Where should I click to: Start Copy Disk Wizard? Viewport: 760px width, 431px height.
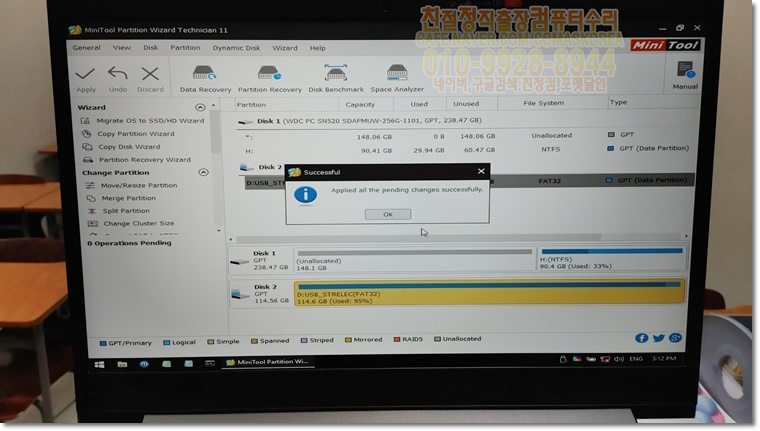[129, 147]
